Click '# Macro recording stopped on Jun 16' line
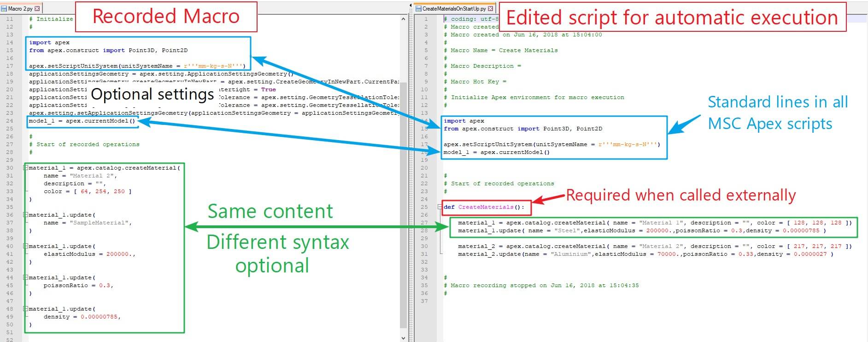868x342 pixels. pos(541,285)
